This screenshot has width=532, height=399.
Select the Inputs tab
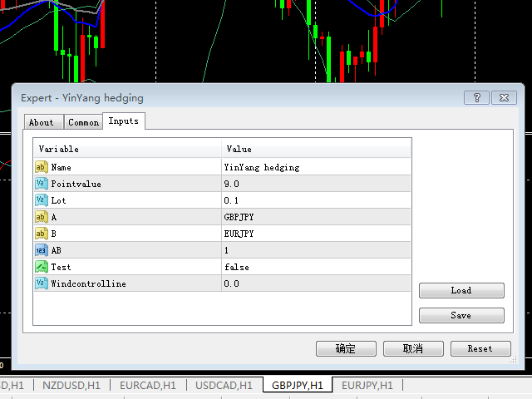click(124, 121)
